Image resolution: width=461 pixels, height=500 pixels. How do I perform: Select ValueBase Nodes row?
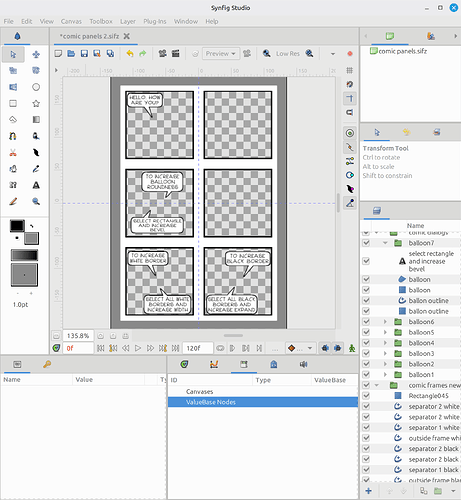click(x=263, y=402)
